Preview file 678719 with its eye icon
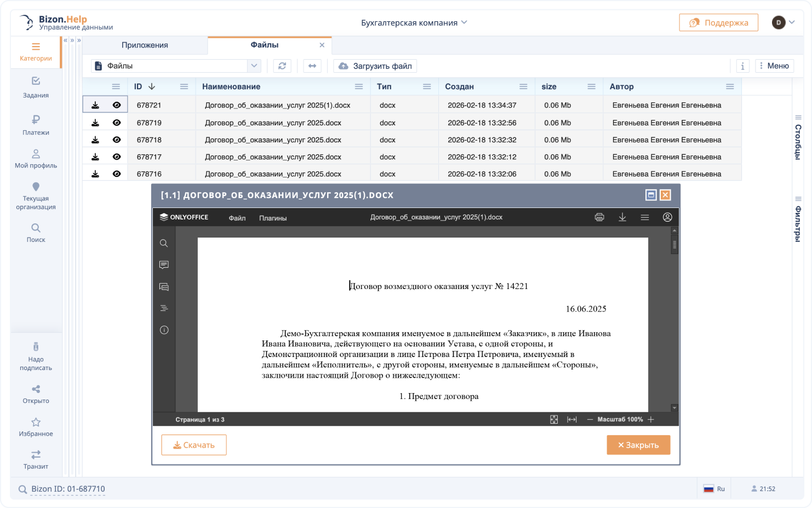The width and height of the screenshot is (812, 508). coord(117,123)
